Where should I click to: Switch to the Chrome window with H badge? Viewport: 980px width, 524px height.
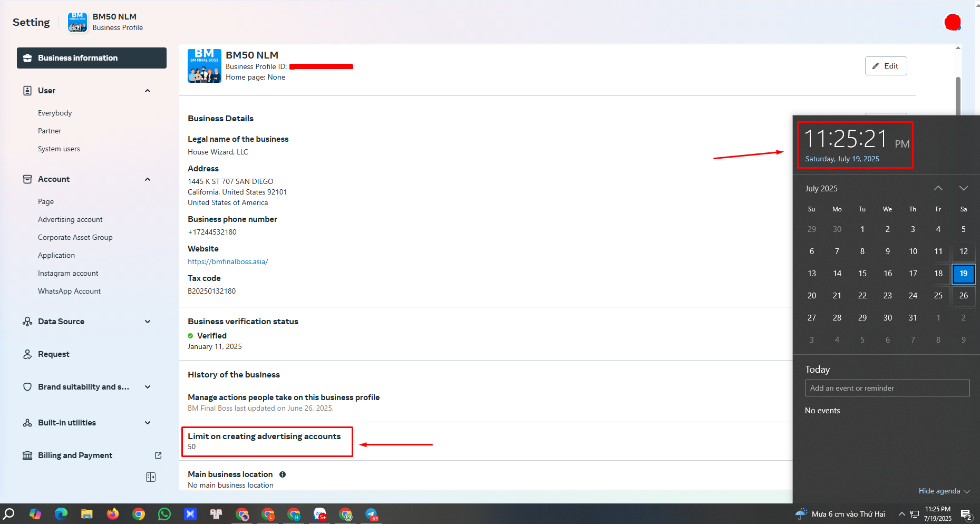(294, 514)
